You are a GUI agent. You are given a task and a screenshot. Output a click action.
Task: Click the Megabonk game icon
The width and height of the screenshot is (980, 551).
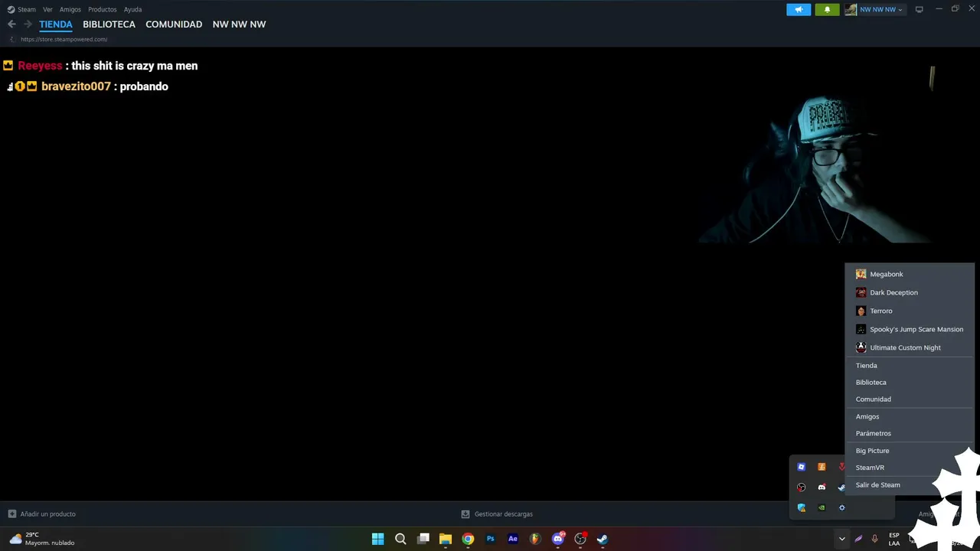pos(861,274)
